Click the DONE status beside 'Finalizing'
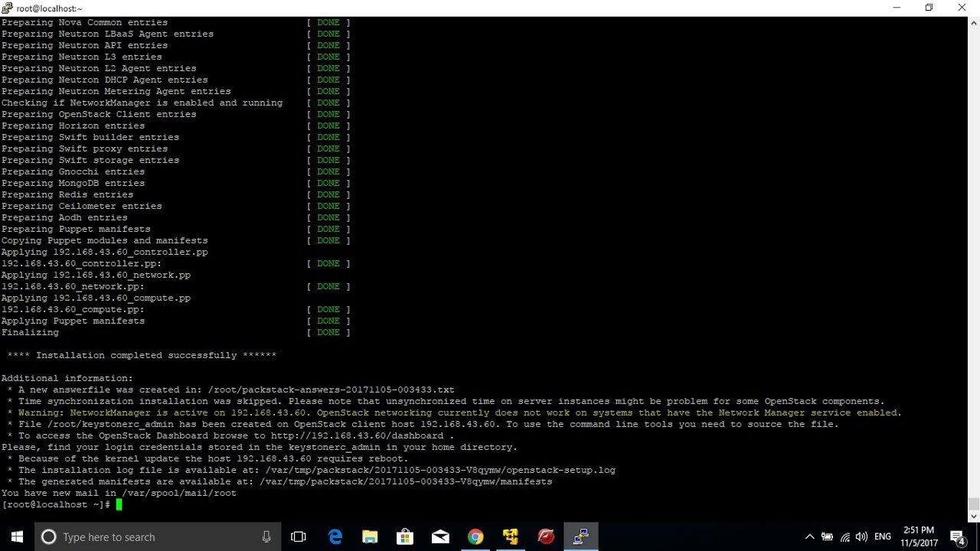Image resolution: width=980 pixels, height=551 pixels. pos(328,332)
